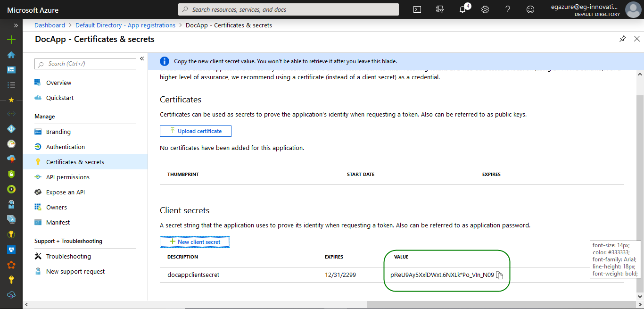Open portal settings gear icon
The height and width of the screenshot is (309, 644).
(x=485, y=9)
